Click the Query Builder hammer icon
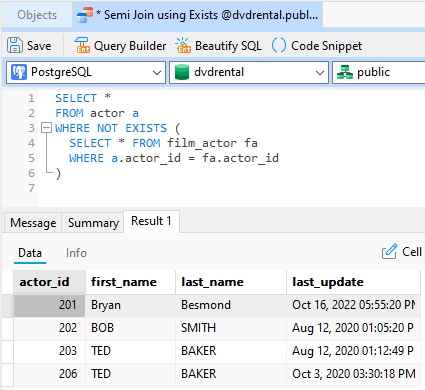The width and height of the screenshot is (425, 390). (82, 45)
